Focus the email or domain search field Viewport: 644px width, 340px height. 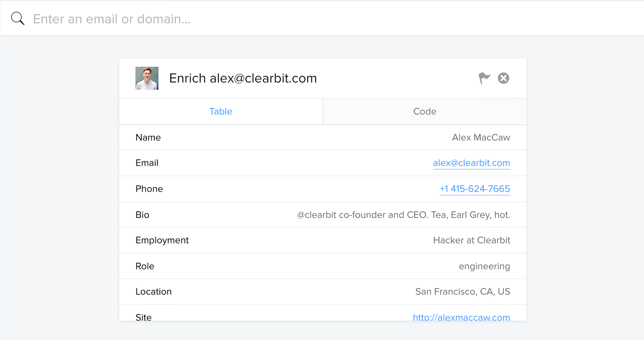click(200, 19)
